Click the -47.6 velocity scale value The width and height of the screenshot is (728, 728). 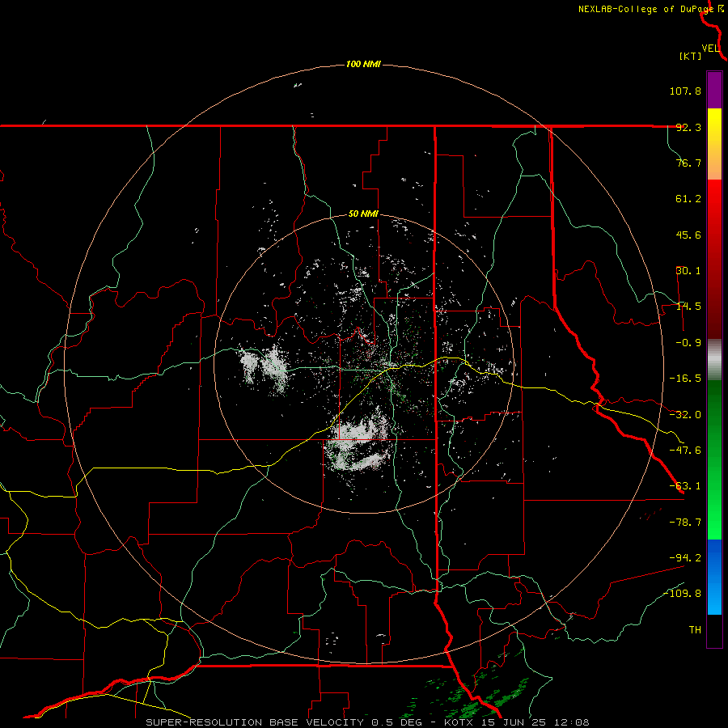pyautogui.click(x=685, y=451)
